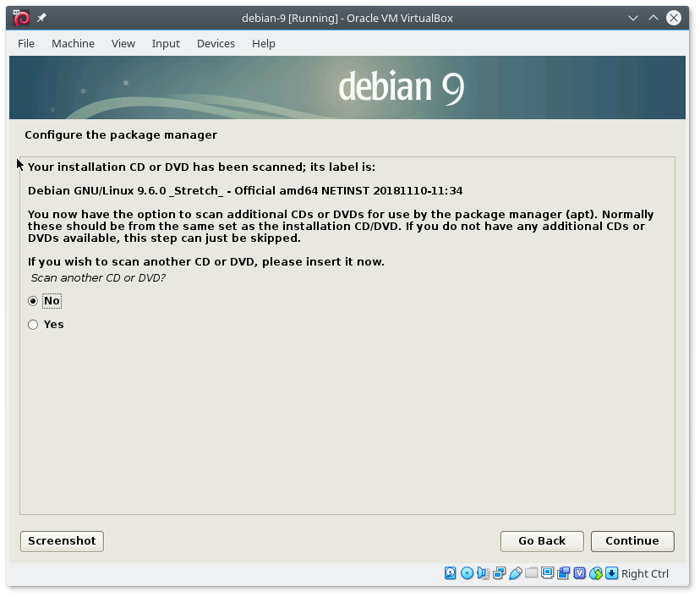Expand the View menu
The image size is (700, 597).
(123, 43)
